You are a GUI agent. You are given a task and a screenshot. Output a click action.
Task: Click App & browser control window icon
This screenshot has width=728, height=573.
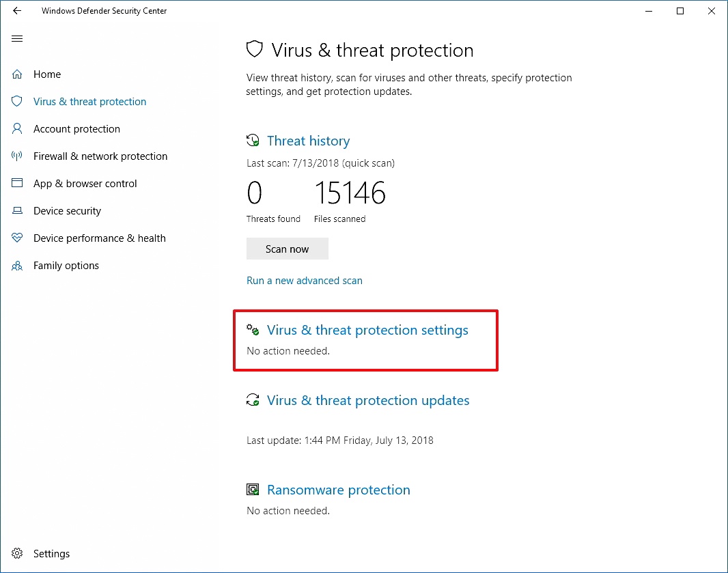coord(17,183)
